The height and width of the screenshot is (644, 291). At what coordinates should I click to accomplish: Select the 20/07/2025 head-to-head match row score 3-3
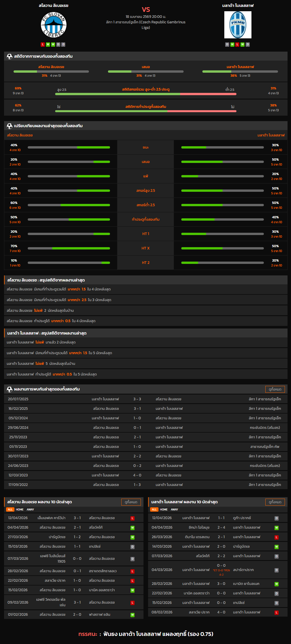tap(137, 399)
